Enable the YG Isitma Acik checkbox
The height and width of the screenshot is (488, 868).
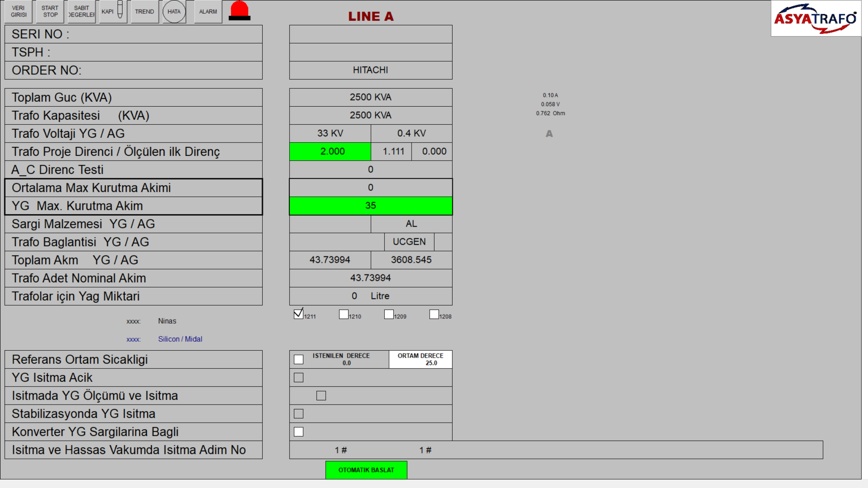[x=298, y=377]
